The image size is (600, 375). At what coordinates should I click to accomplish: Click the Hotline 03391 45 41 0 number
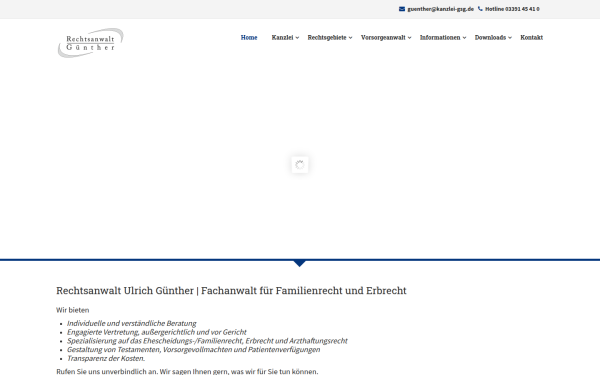[512, 9]
